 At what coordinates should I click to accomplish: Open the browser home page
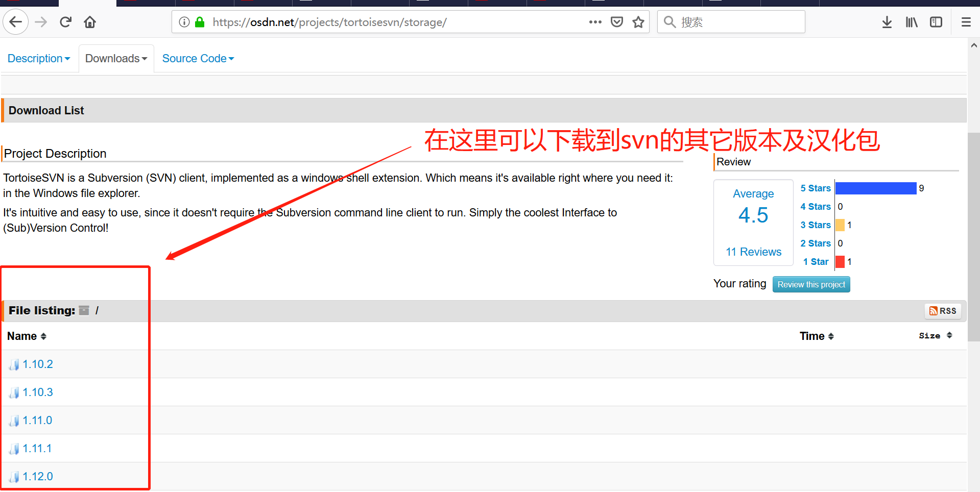(90, 22)
